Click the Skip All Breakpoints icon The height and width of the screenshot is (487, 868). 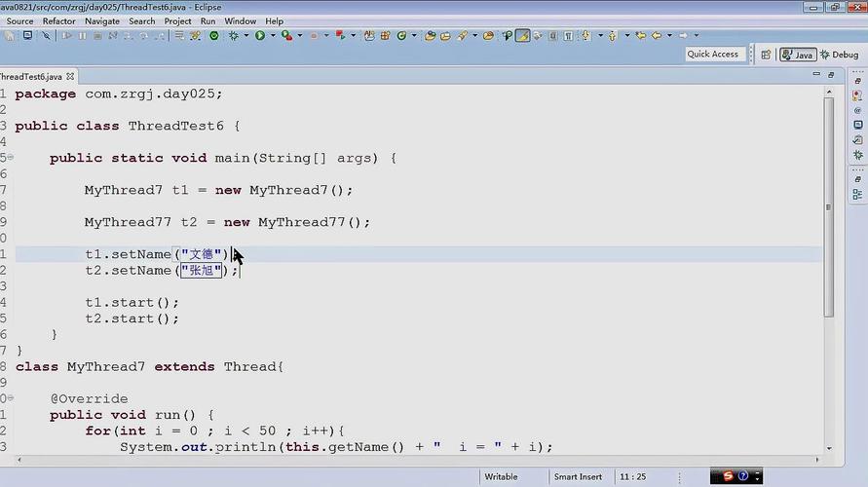point(46,35)
